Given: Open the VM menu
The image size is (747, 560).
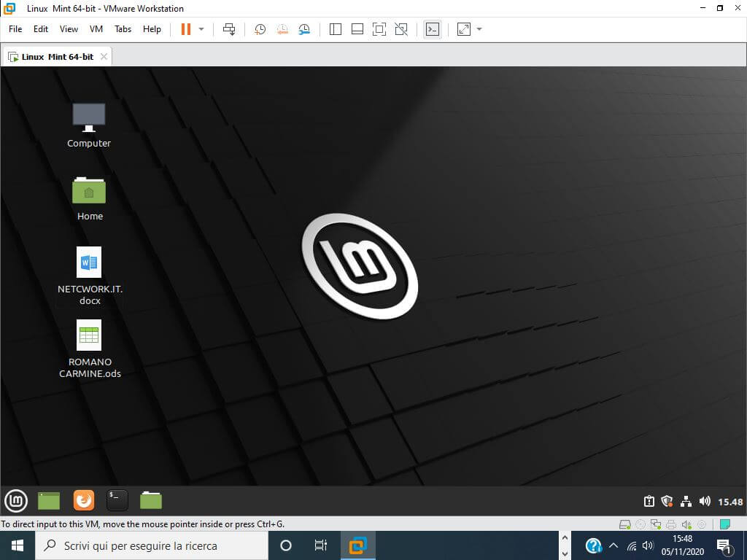Looking at the screenshot, I should click(96, 29).
